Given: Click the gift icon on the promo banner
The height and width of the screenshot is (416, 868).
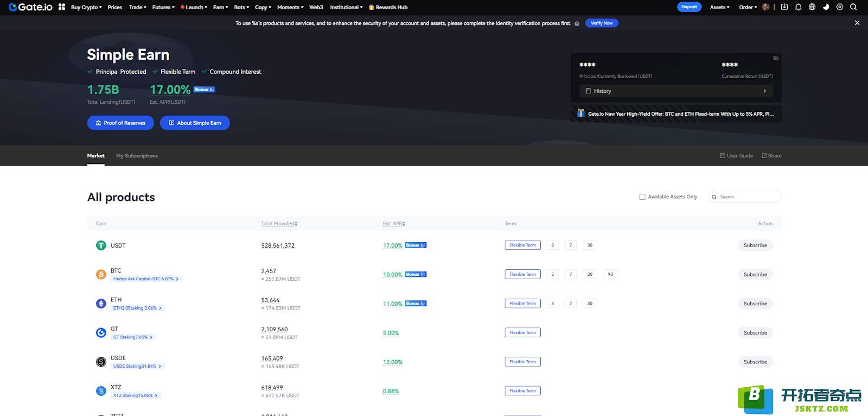Looking at the screenshot, I should (580, 114).
